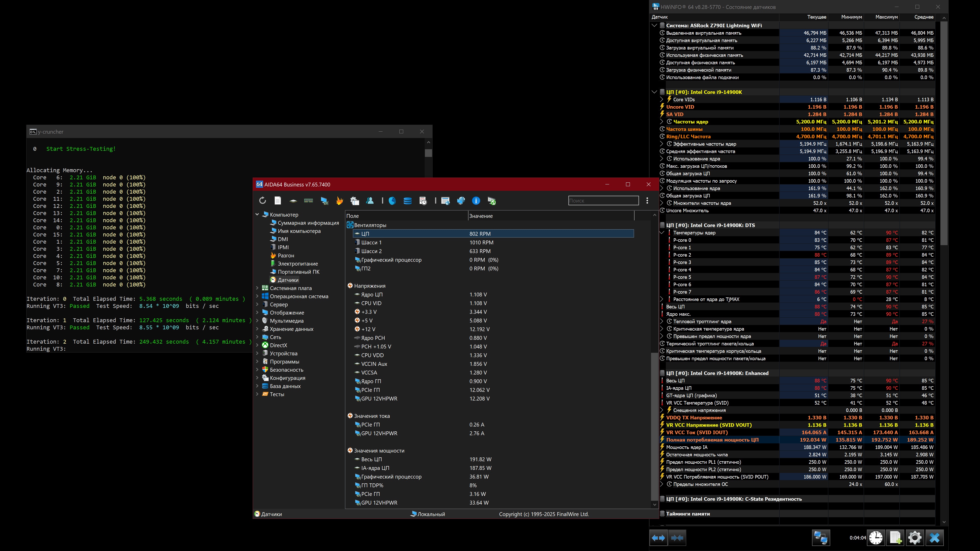Expand the Системная плата tree node
The image size is (980, 551).
(x=257, y=288)
